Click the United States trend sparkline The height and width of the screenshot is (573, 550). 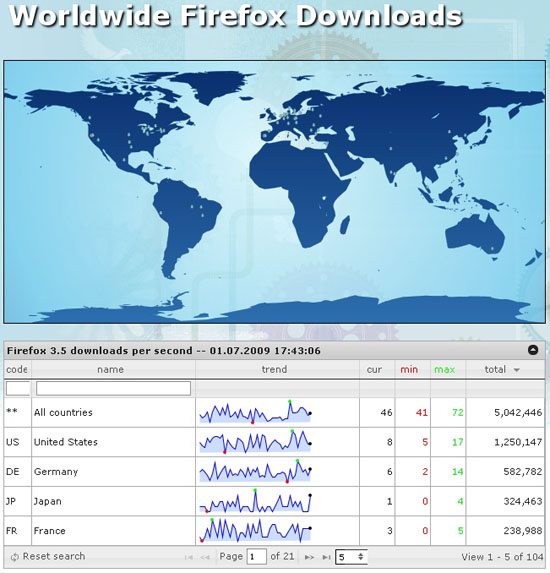coord(255,442)
